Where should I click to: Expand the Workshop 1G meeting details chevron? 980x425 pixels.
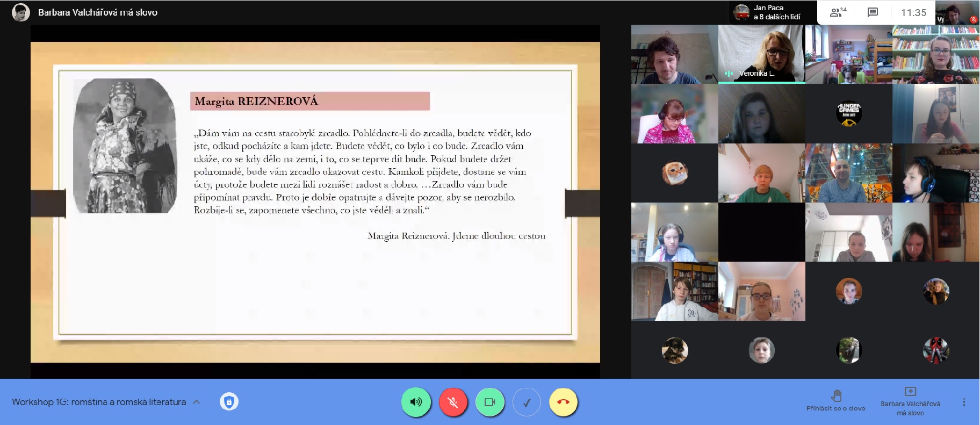(197, 402)
